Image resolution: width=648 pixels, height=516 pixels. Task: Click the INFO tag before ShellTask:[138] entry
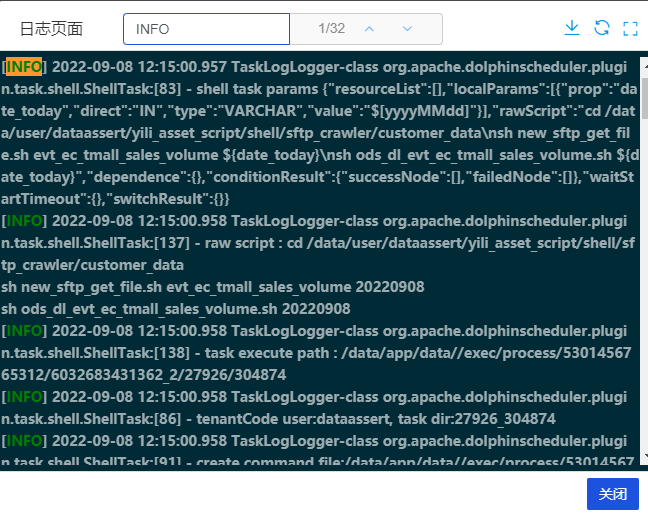pyautogui.click(x=24, y=331)
